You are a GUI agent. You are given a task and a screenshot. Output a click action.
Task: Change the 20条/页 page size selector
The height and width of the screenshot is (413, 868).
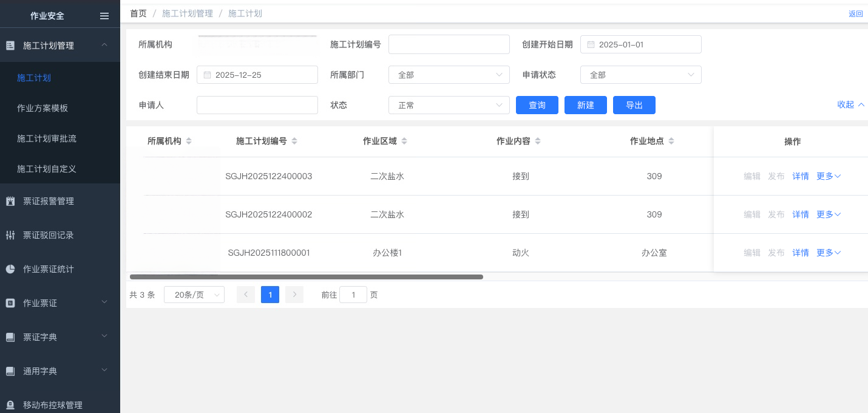[194, 295]
